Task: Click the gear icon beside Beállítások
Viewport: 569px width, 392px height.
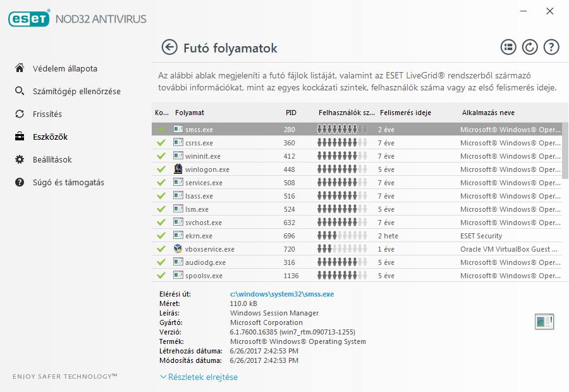Action: (x=20, y=159)
